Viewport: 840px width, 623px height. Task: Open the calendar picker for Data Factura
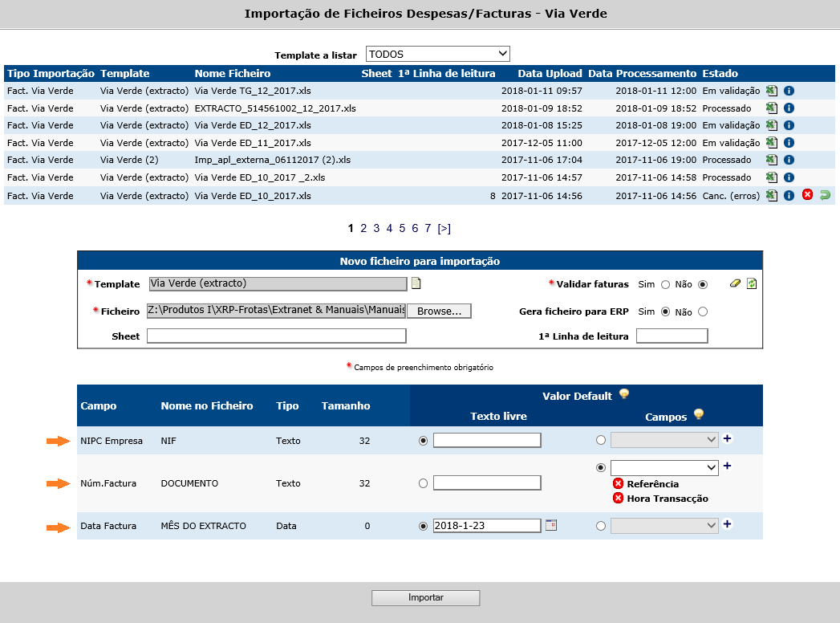(x=551, y=525)
